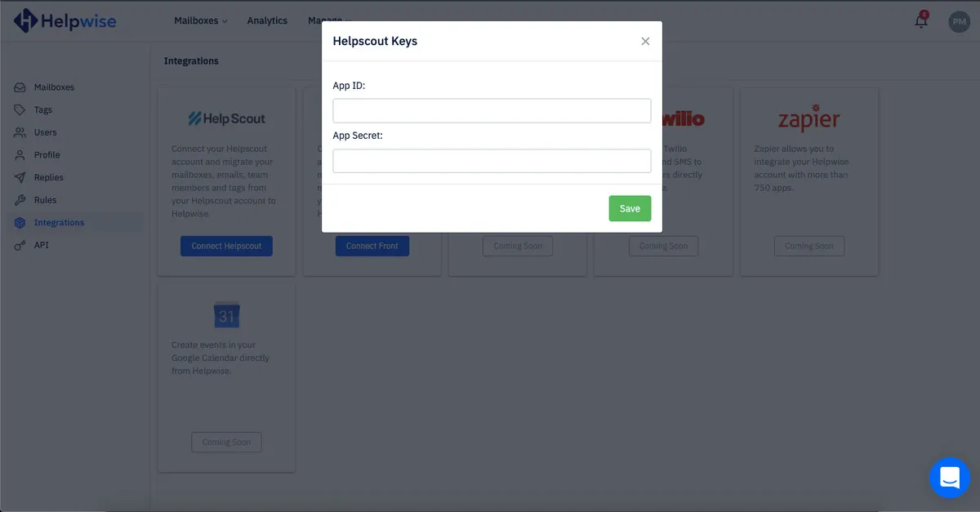Click the Help Scout logo
The width and height of the screenshot is (980, 512).
226,119
